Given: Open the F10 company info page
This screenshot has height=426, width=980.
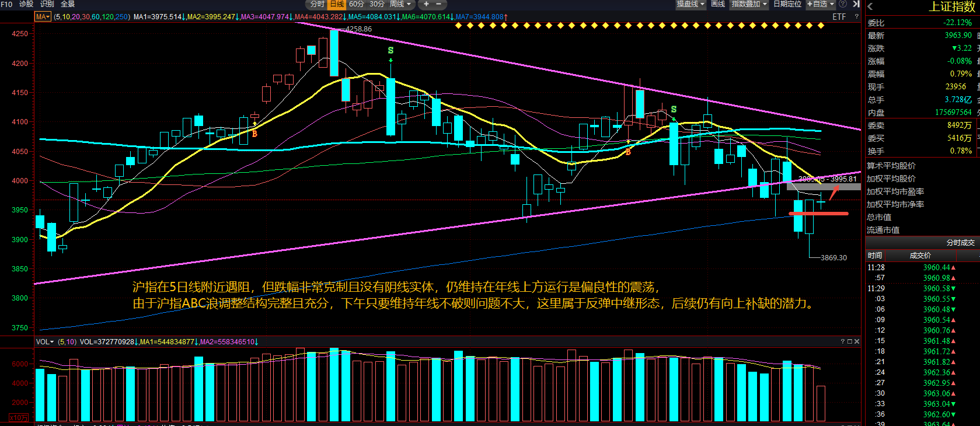Looking at the screenshot, I should 6,4.
